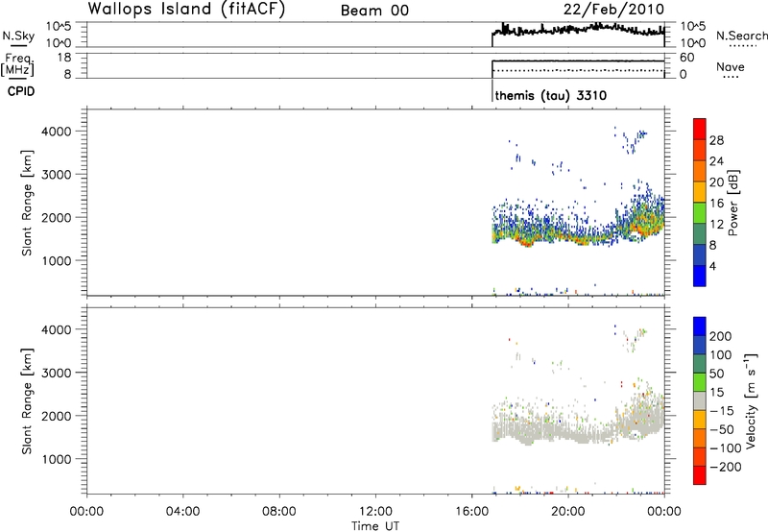Click the red top of Power colorbar
Viewport: 768px width, 532px height.
coord(700,128)
